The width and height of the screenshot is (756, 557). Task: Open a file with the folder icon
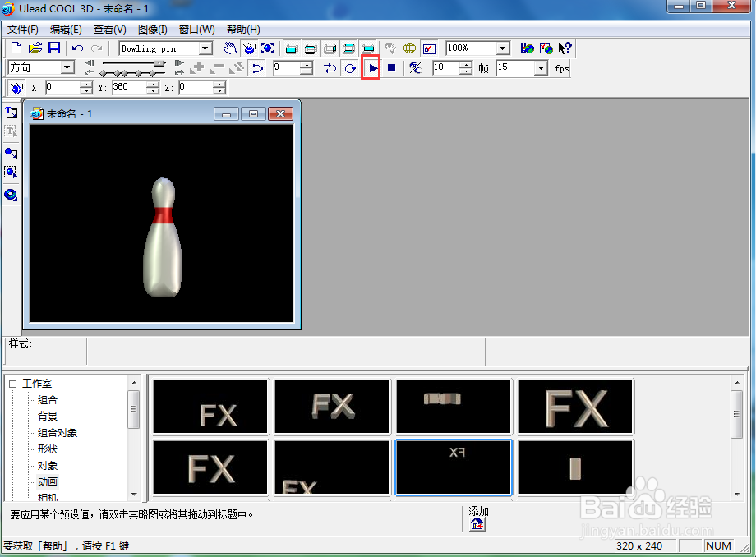(35, 48)
